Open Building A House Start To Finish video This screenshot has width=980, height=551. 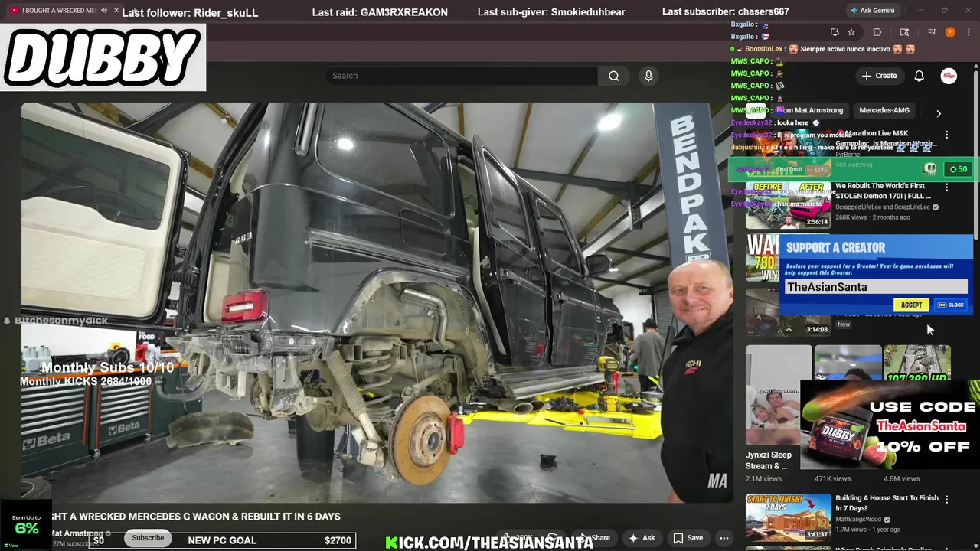(x=887, y=503)
